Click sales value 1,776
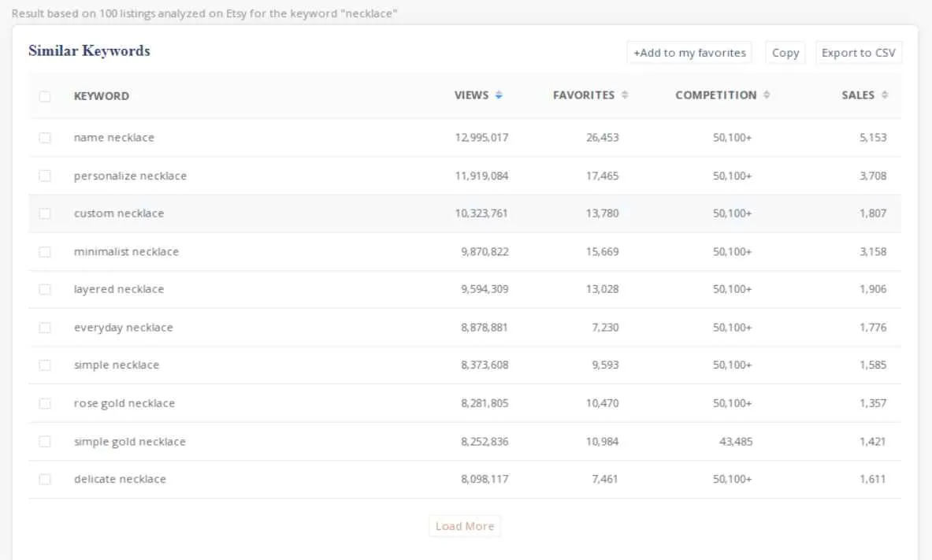Viewport: 932px width, 560px height. tap(873, 328)
